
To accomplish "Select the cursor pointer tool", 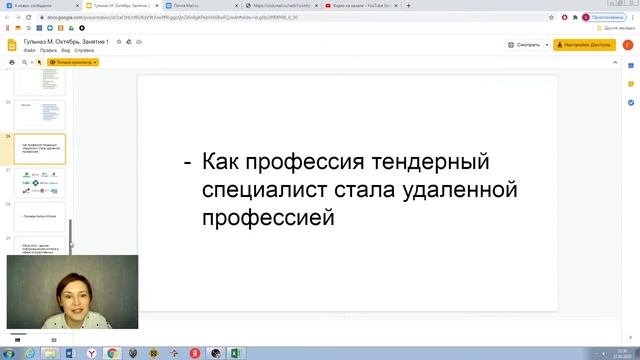I will pos(40,62).
